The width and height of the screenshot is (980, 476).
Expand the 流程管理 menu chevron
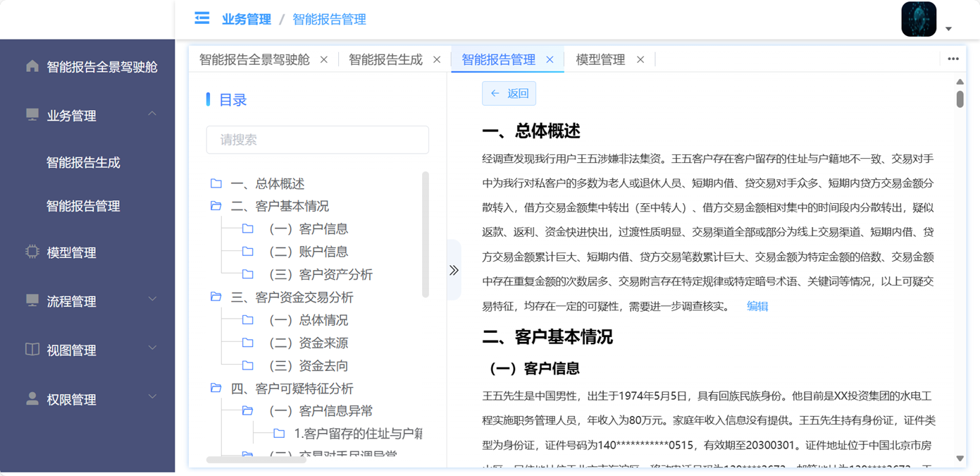pos(152,300)
